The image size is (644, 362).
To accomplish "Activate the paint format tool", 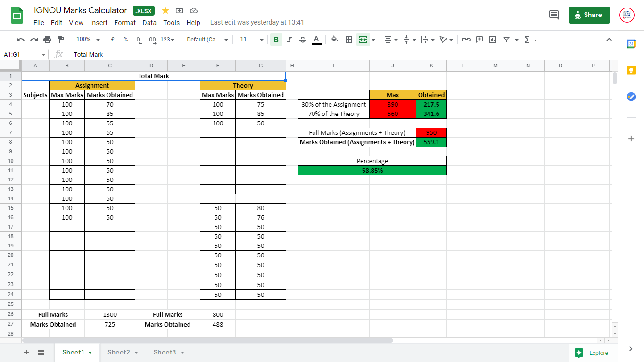I will coord(60,40).
